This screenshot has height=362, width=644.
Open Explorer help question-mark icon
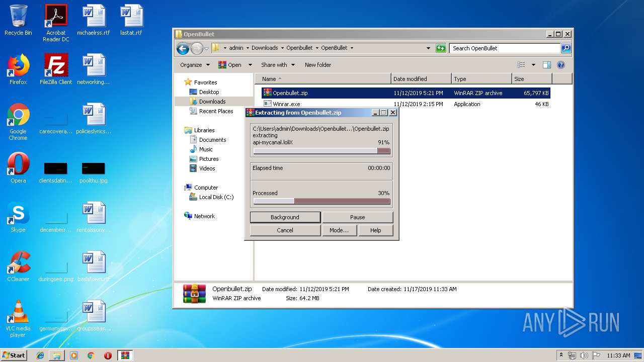(x=561, y=65)
